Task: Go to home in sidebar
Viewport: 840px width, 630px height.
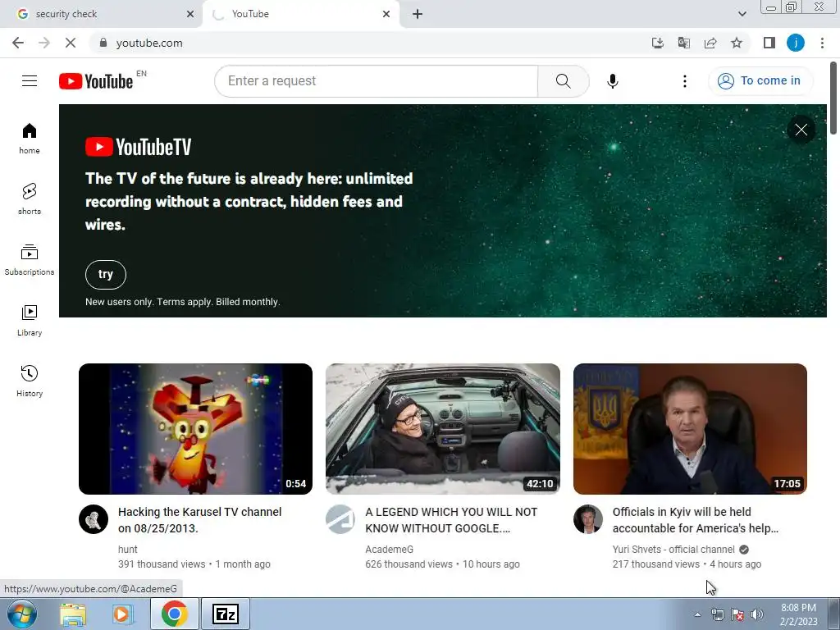Action: pos(30,138)
